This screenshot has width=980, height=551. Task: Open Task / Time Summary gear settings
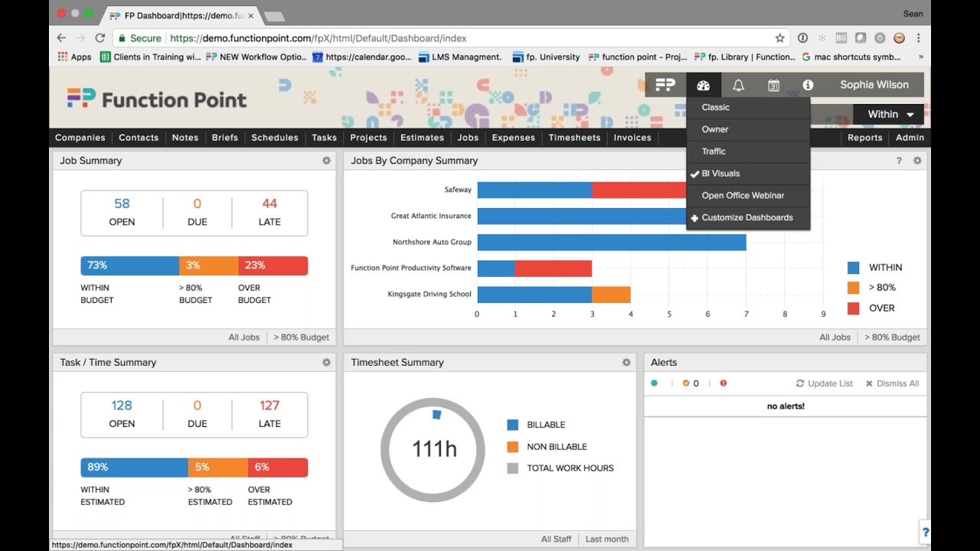coord(326,363)
